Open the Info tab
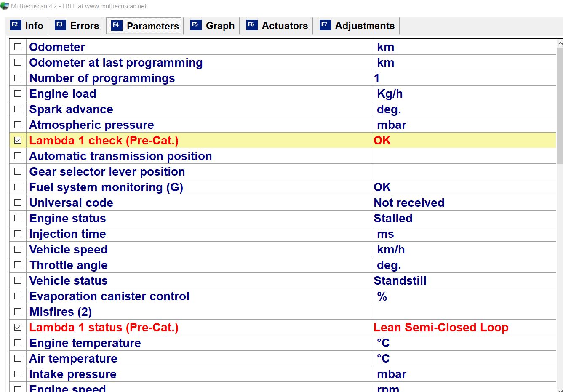The height and width of the screenshot is (392, 563). point(27,26)
